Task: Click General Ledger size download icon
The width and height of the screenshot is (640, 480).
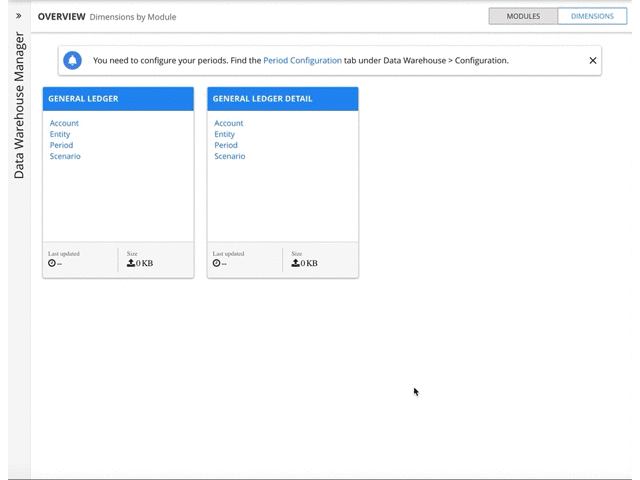Action: pos(131,263)
